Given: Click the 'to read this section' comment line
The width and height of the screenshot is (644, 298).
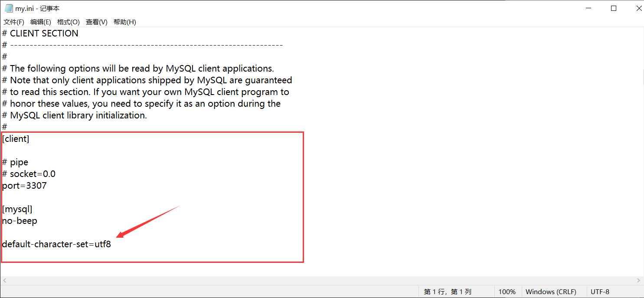Looking at the screenshot, I should click(x=146, y=92).
